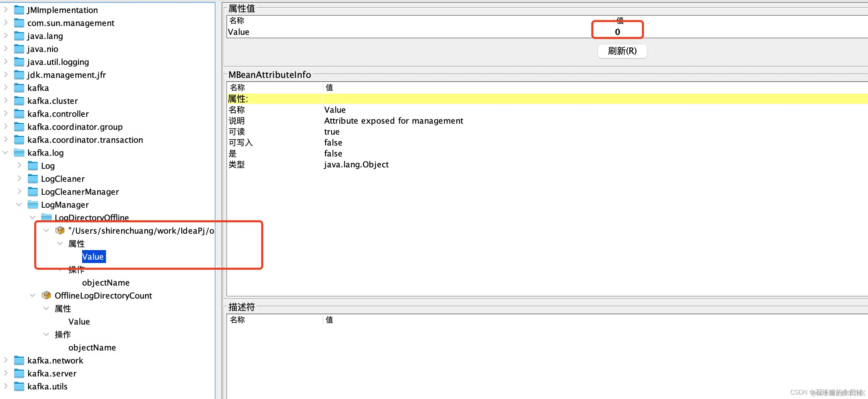Image resolution: width=868 pixels, height=399 pixels.
Task: Click the attribute value cell showing 0
Action: pyautogui.click(x=617, y=32)
